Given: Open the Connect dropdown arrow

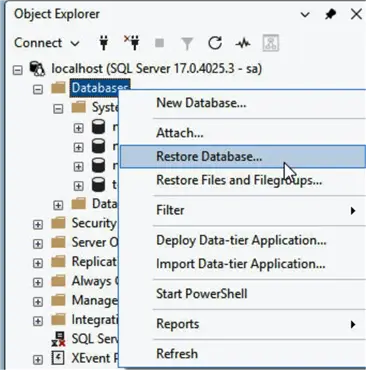Looking at the screenshot, I should click(x=75, y=43).
